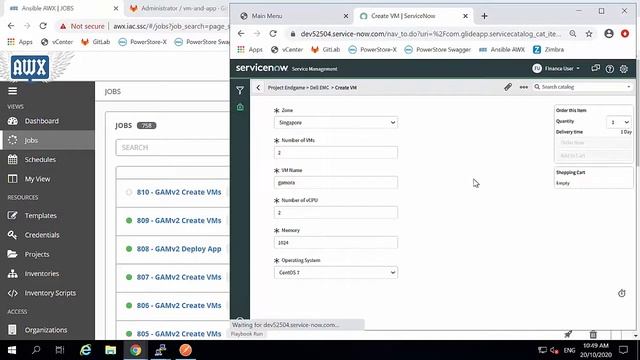Switch to the Main Menu browser tab

[x=293, y=16]
